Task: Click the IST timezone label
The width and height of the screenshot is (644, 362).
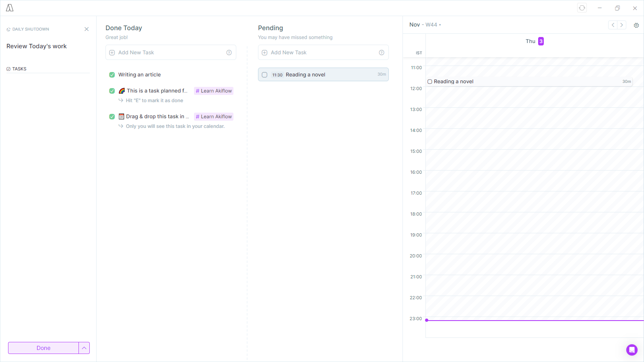Action: point(419,53)
